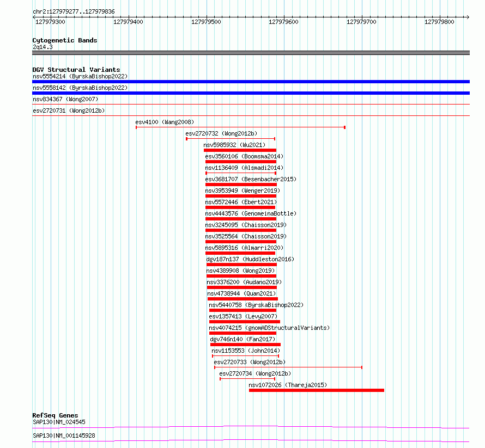Select the gray 2q14.3 cytogenetic band bar

pyautogui.click(x=251, y=53)
